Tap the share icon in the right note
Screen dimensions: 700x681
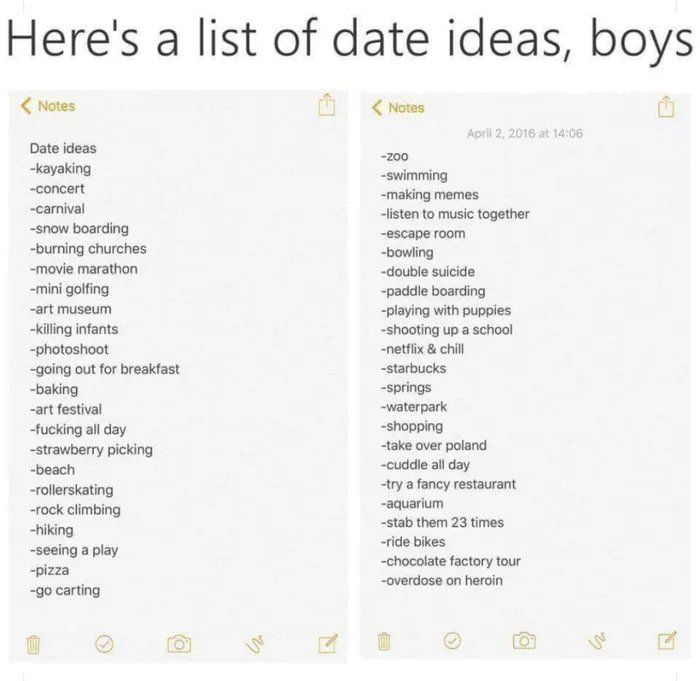pyautogui.click(x=666, y=105)
